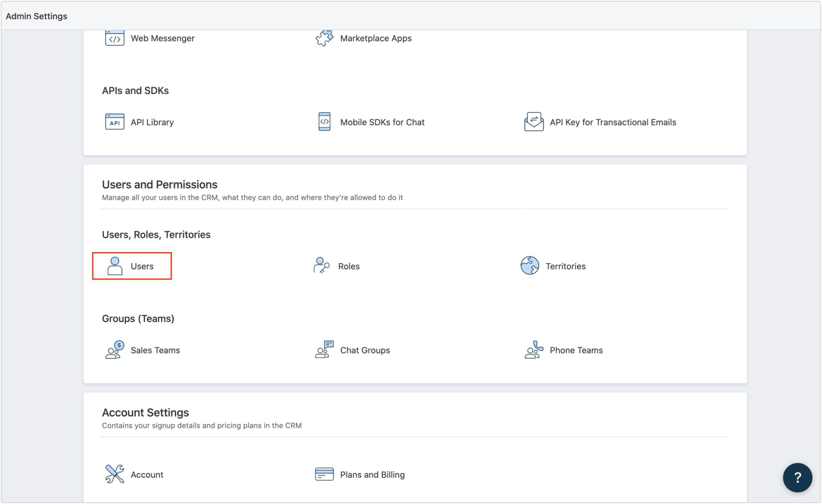Open the API Library icon
The height and width of the screenshot is (504, 822).
point(114,122)
